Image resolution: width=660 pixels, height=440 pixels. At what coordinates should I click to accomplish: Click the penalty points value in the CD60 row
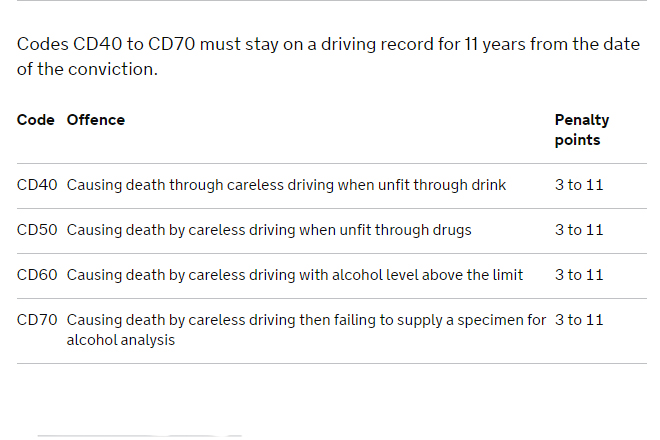pyautogui.click(x=579, y=275)
